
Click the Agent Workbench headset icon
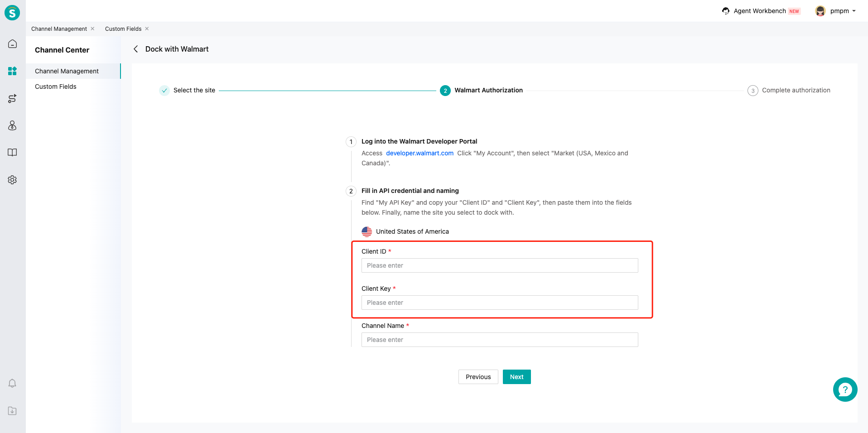point(726,11)
